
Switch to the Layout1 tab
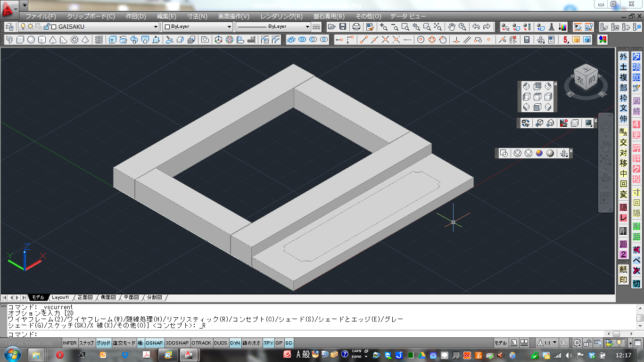coord(60,298)
